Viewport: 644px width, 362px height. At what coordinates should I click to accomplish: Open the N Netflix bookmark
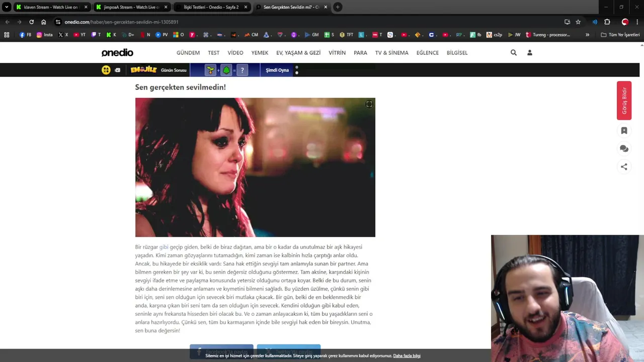(145, 35)
